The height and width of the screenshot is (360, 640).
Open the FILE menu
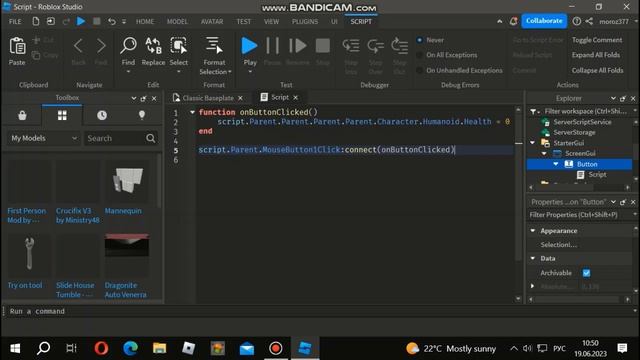point(15,22)
